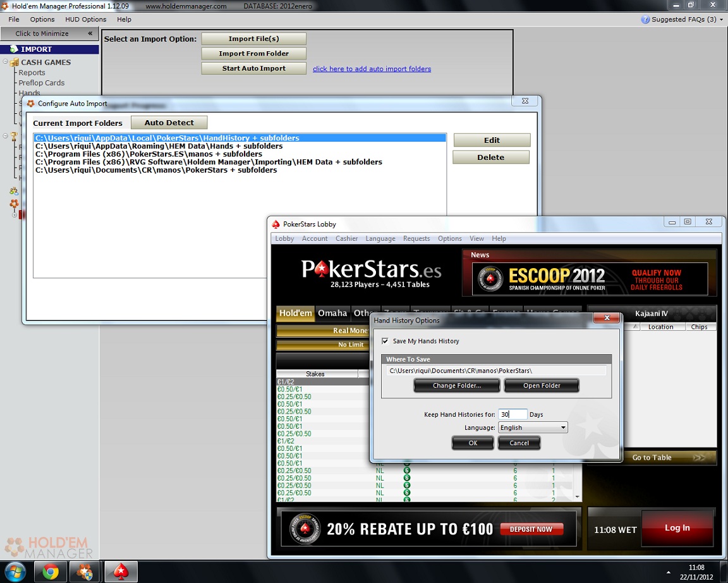Open the Suggested FAQs dropdown arrow

click(721, 20)
